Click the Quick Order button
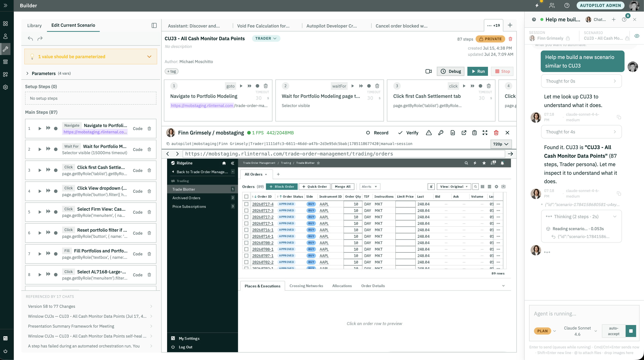 click(314, 187)
